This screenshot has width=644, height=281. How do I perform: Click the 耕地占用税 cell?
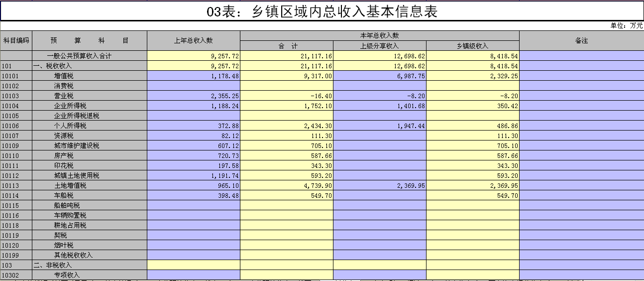click(x=90, y=225)
